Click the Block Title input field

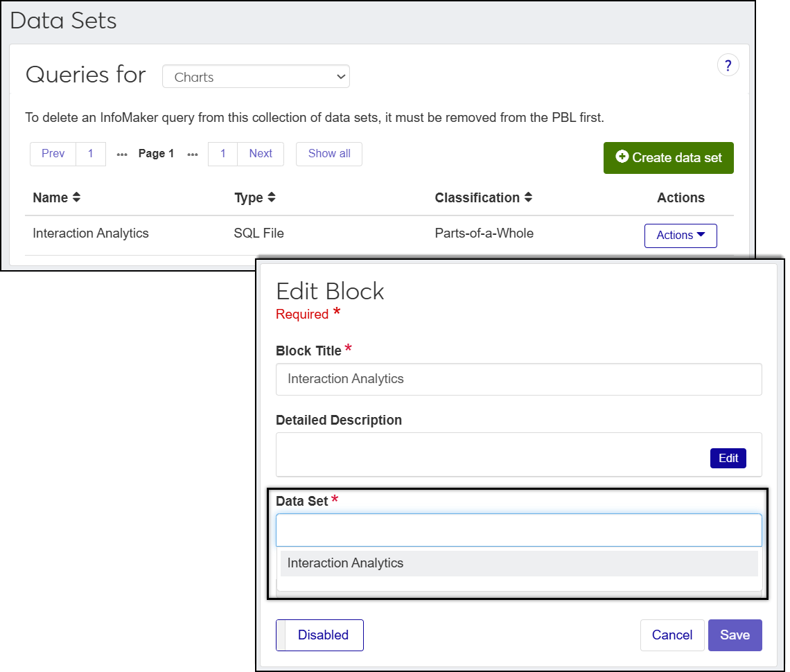click(x=518, y=379)
